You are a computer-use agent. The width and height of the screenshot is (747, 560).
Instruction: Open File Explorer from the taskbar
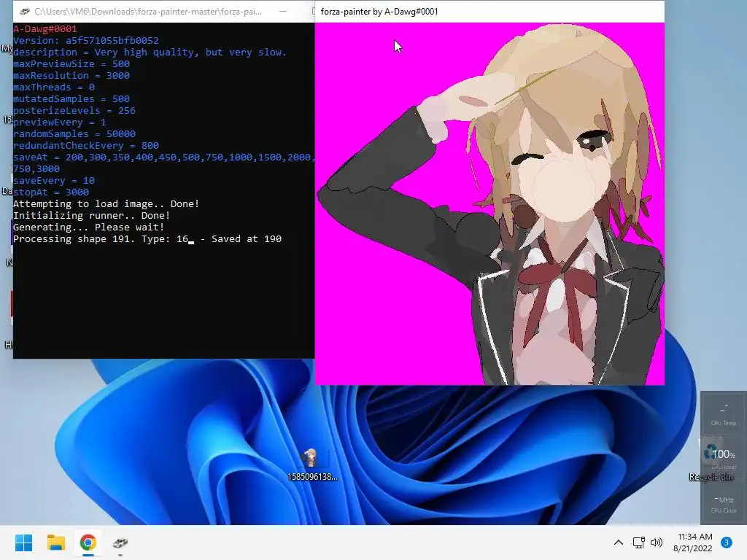(x=55, y=542)
